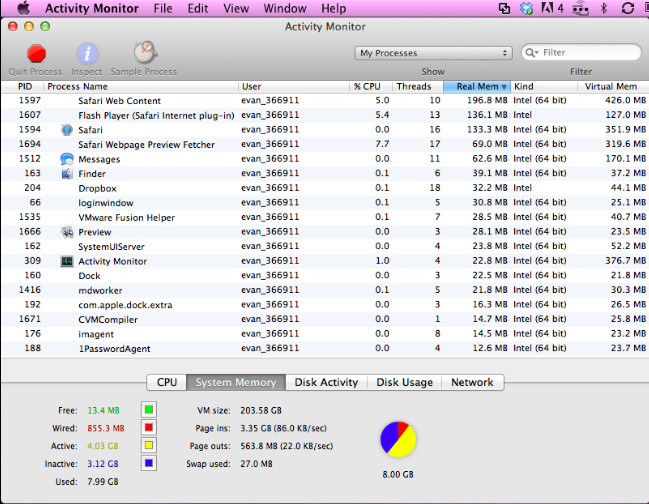This screenshot has width=649, height=504.
Task: Open the View menu
Action: [236, 8]
